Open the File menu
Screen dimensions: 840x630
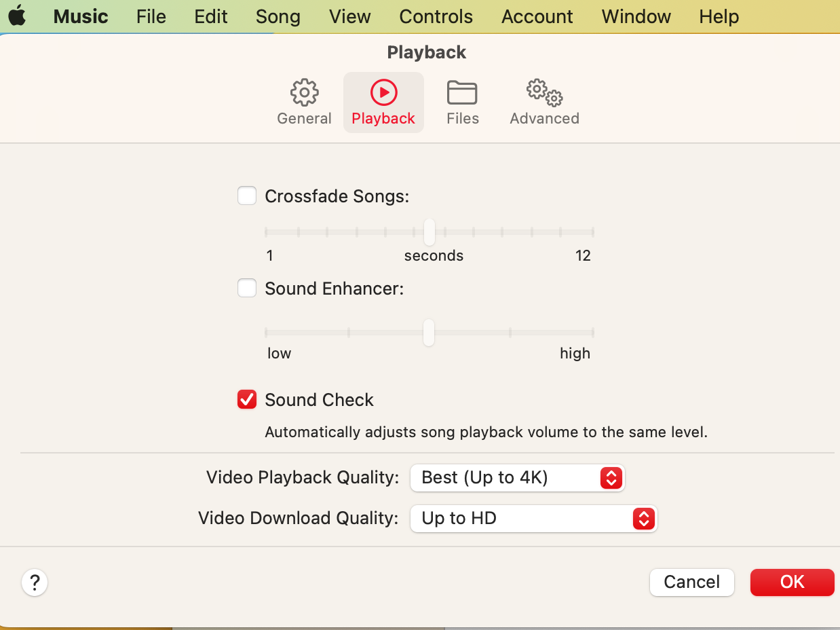(151, 16)
